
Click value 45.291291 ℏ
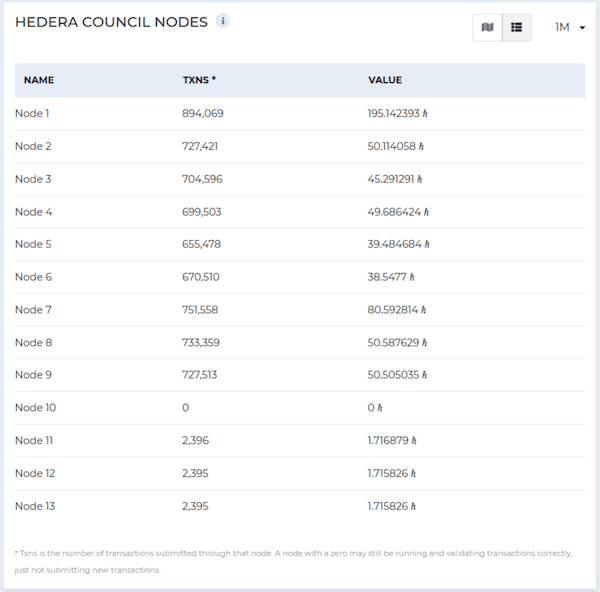[x=395, y=179]
